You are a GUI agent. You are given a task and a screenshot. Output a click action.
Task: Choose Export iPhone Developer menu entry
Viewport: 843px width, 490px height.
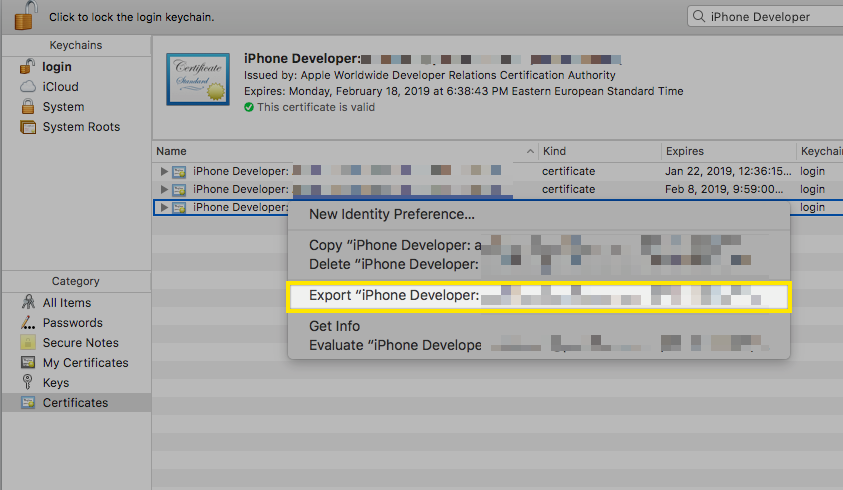[x=539, y=295]
